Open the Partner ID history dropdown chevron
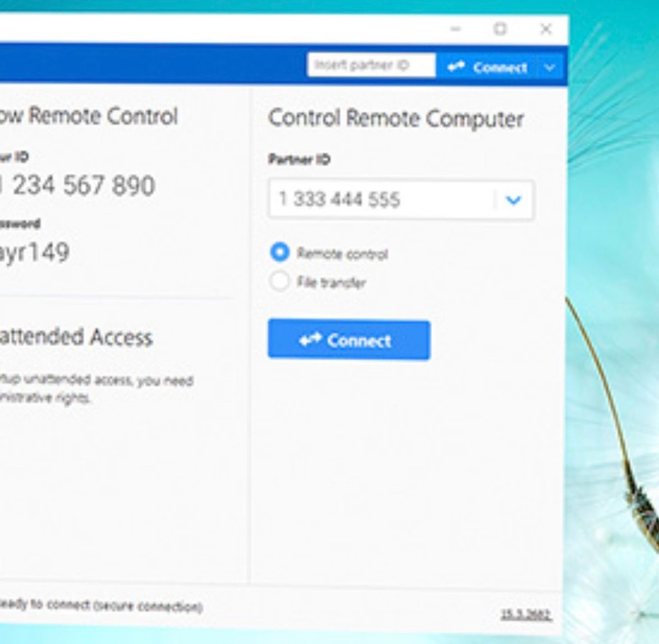 pyautogui.click(x=513, y=200)
